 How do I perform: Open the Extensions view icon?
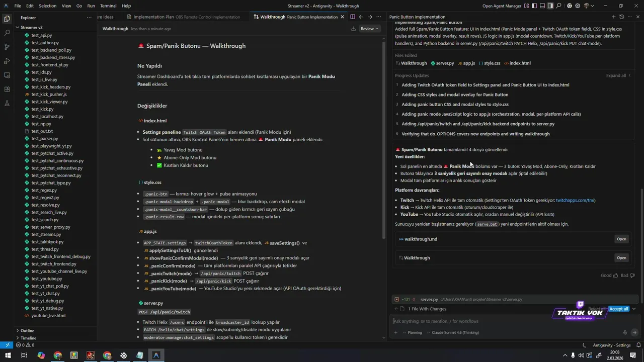click(x=7, y=89)
